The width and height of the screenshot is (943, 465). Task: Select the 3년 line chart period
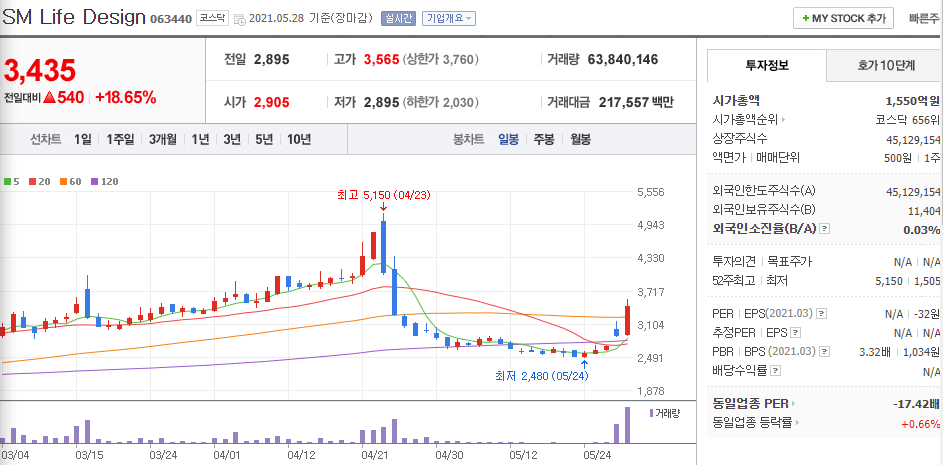pos(232,140)
